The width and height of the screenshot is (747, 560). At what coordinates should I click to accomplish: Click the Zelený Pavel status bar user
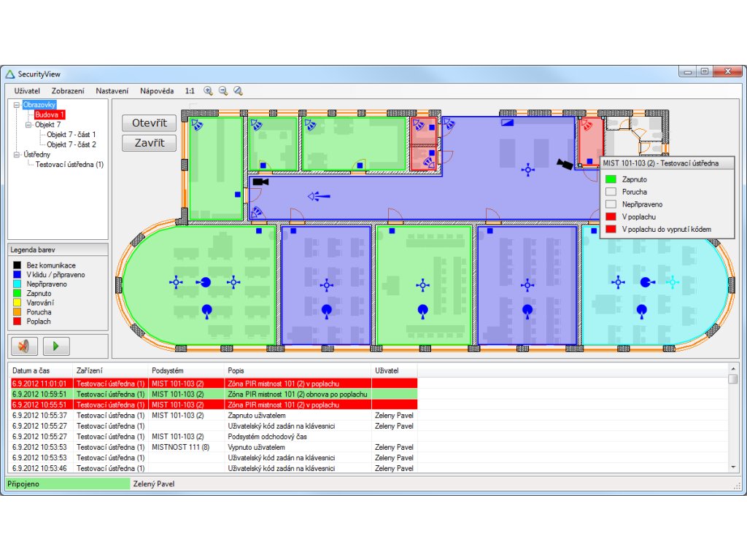tap(154, 484)
